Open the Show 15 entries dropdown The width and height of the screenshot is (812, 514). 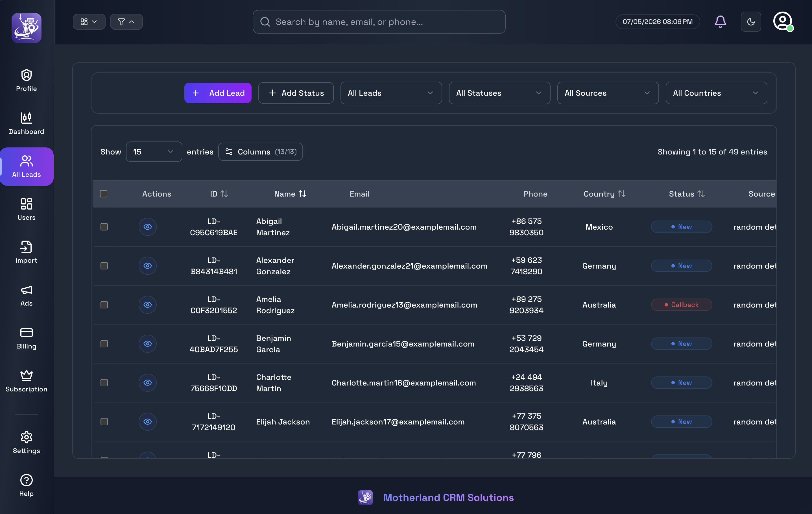(154, 152)
